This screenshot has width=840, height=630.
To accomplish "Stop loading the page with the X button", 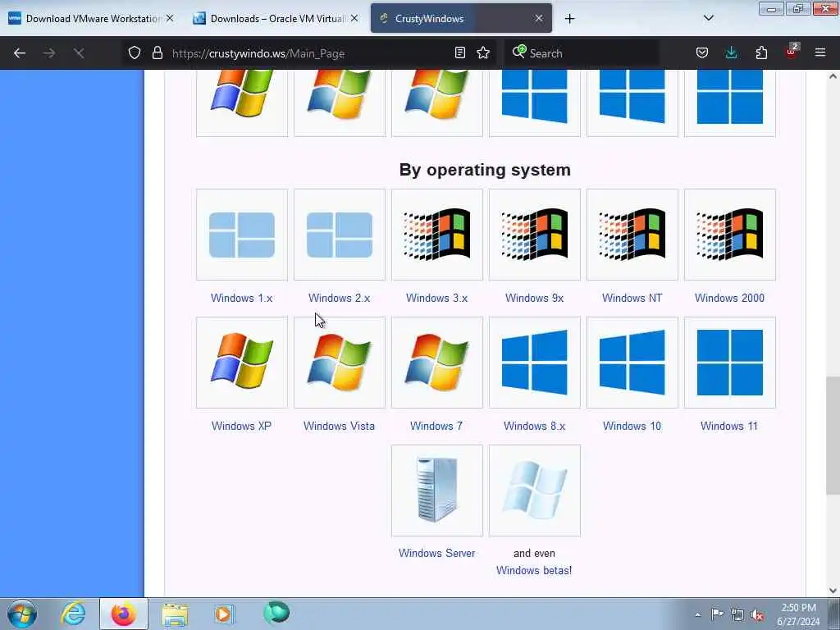I will pyautogui.click(x=79, y=53).
